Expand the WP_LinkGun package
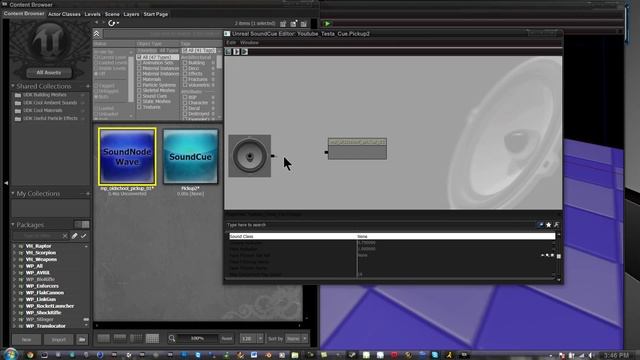 (15, 299)
